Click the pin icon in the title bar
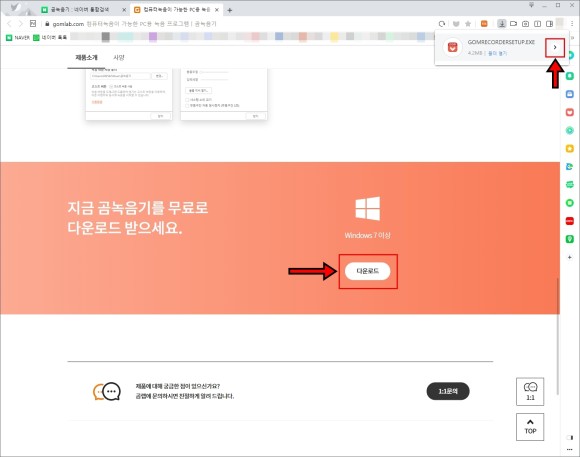This screenshot has width=580, height=457. [x=532, y=5]
